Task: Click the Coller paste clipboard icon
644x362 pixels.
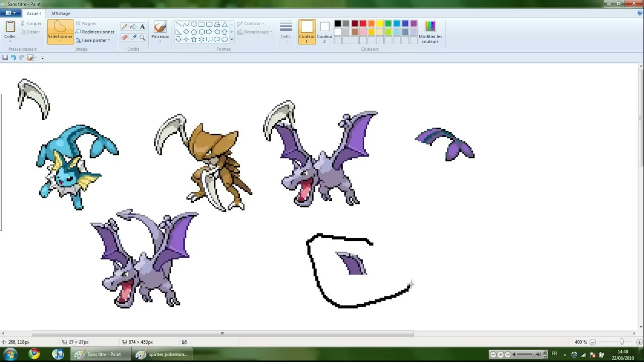Action: pyautogui.click(x=10, y=27)
